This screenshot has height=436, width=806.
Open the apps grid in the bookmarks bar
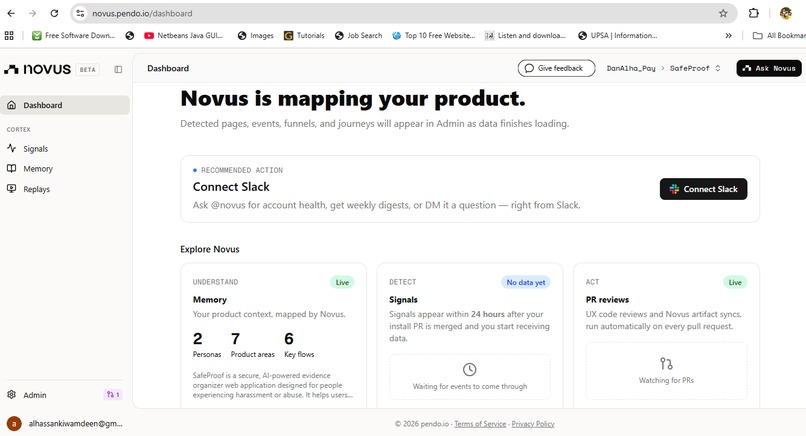coord(9,35)
